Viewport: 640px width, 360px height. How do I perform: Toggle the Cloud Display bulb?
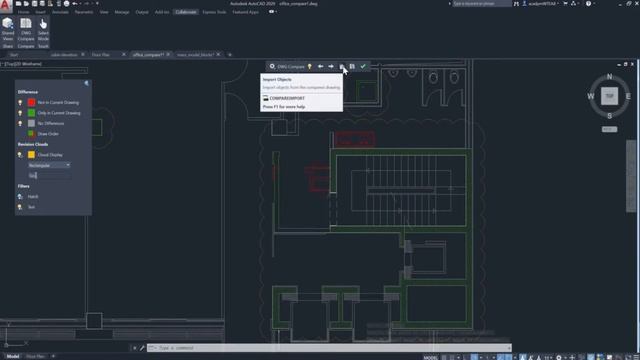(x=20, y=155)
